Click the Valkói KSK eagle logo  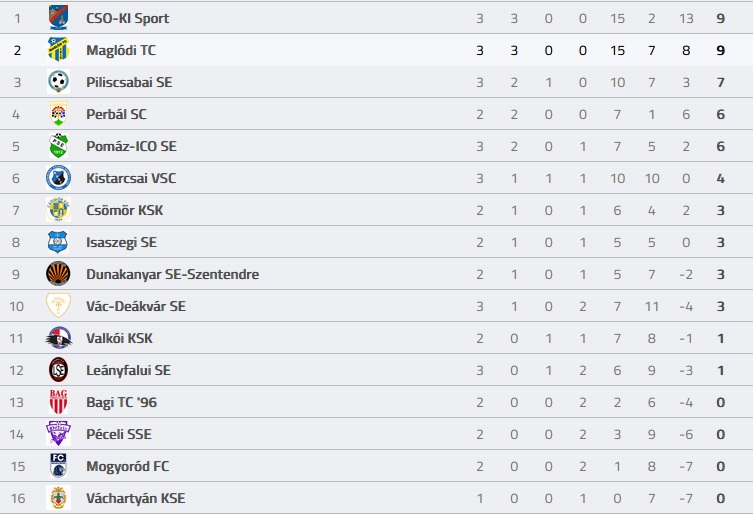[58, 338]
